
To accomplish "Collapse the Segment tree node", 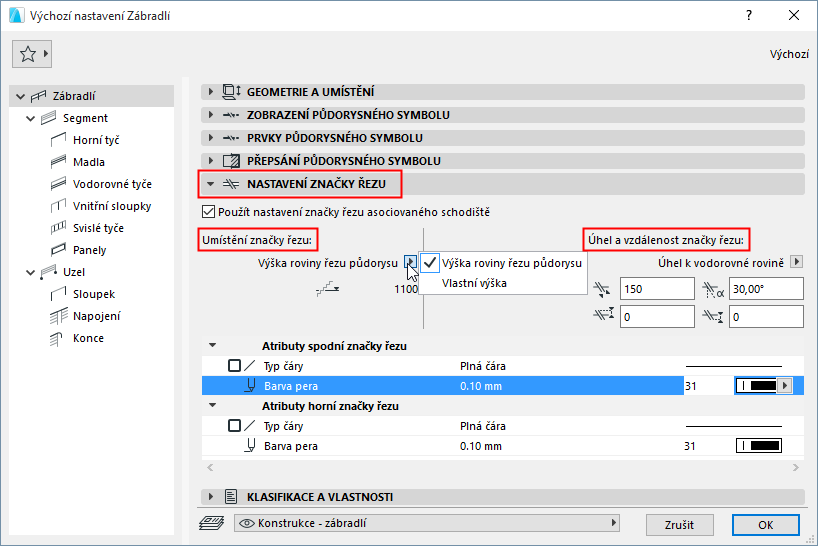I will coord(31,118).
